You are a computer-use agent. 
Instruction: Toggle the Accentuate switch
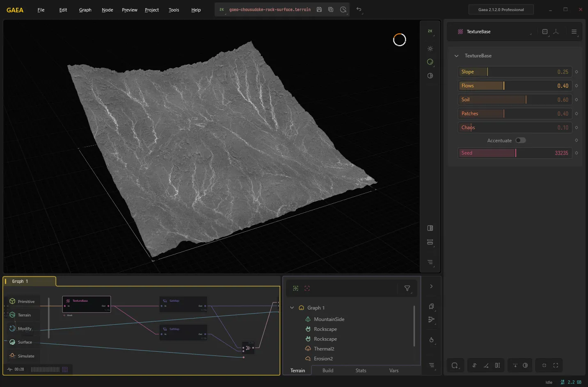point(520,140)
